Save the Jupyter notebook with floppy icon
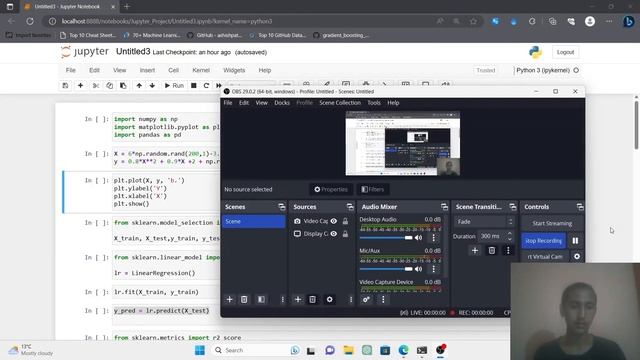 click(65, 86)
